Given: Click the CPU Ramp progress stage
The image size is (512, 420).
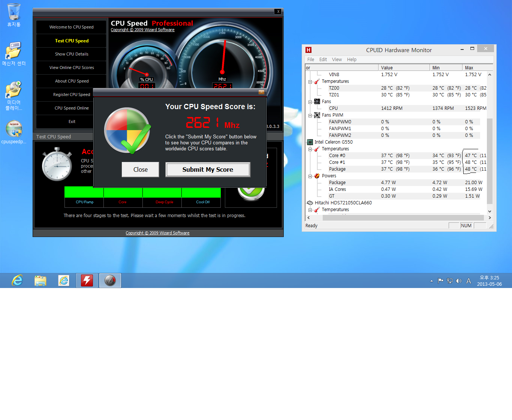Looking at the screenshot, I should (x=85, y=197).
